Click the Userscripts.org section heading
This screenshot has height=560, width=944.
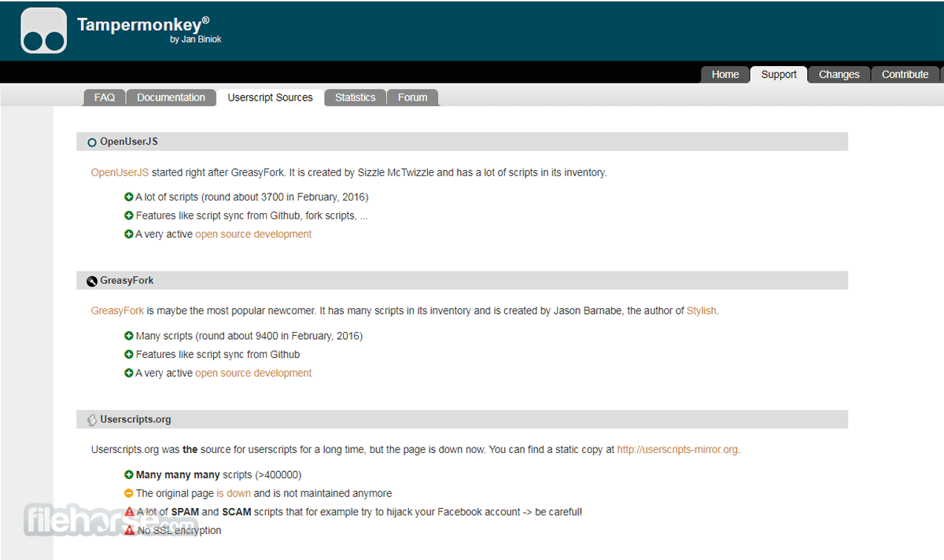tap(135, 420)
